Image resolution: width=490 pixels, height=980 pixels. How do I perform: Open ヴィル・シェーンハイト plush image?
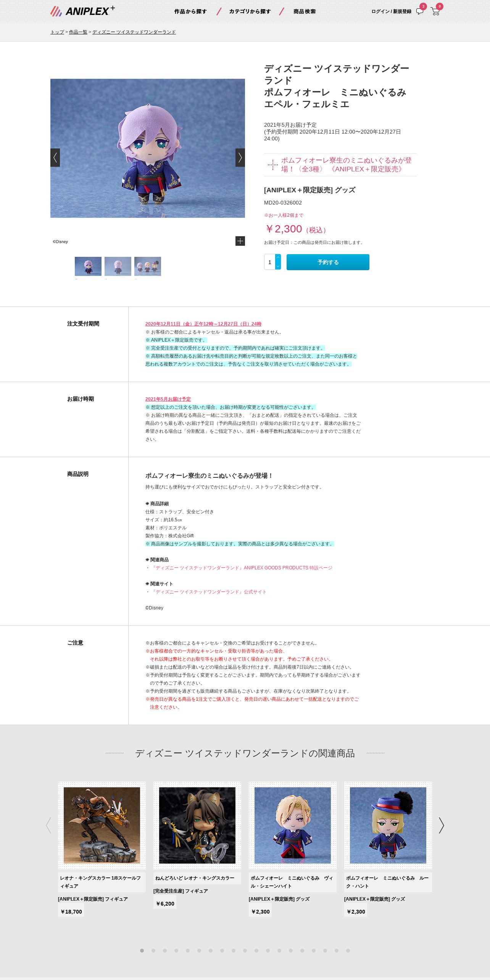tap(293, 825)
